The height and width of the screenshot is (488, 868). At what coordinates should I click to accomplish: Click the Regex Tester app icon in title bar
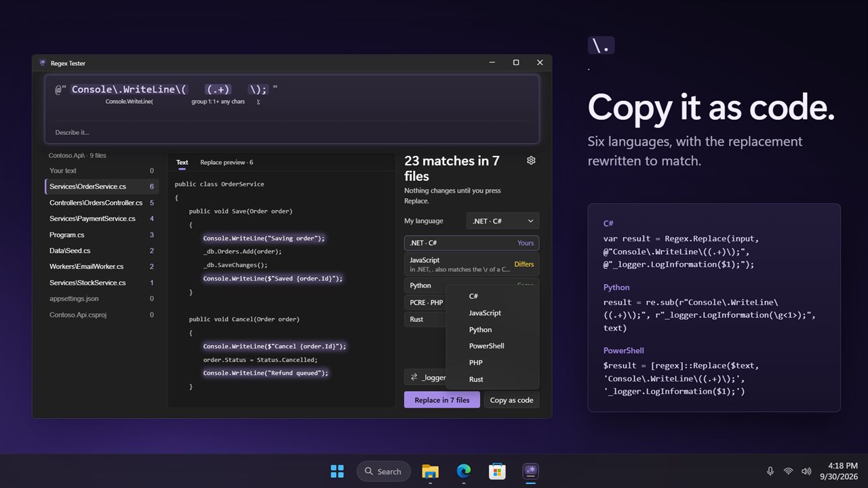click(x=43, y=63)
